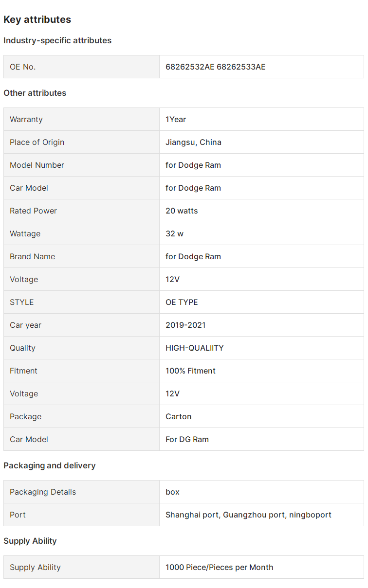Click the Model Number label cell
Viewport: 368px width, 588px height.
(37, 165)
